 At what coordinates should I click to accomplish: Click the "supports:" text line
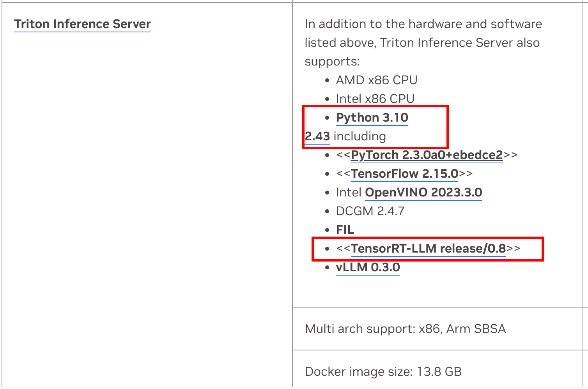pyautogui.click(x=332, y=62)
